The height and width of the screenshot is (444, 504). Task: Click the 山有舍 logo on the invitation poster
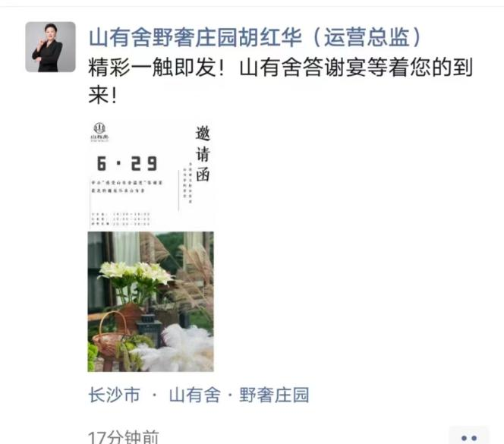pos(99,132)
